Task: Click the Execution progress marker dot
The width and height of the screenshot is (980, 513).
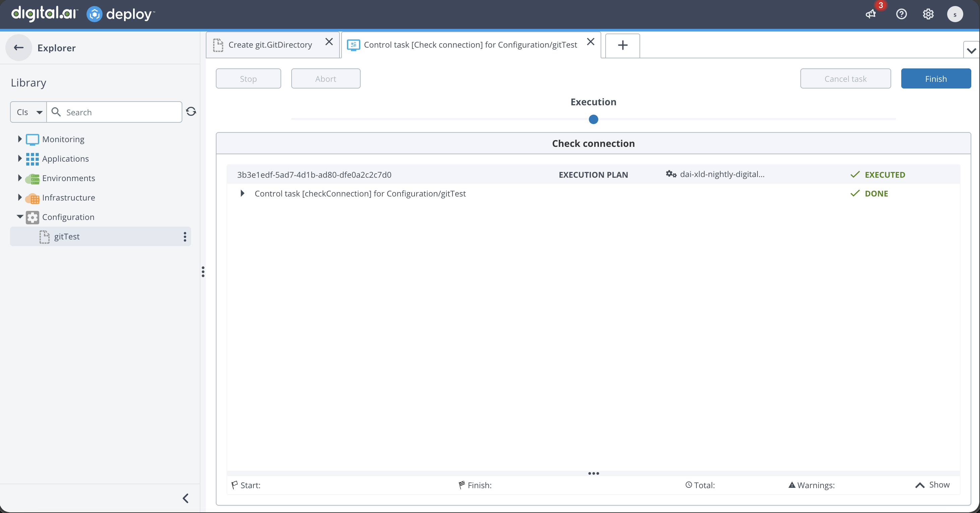Action: pos(593,119)
